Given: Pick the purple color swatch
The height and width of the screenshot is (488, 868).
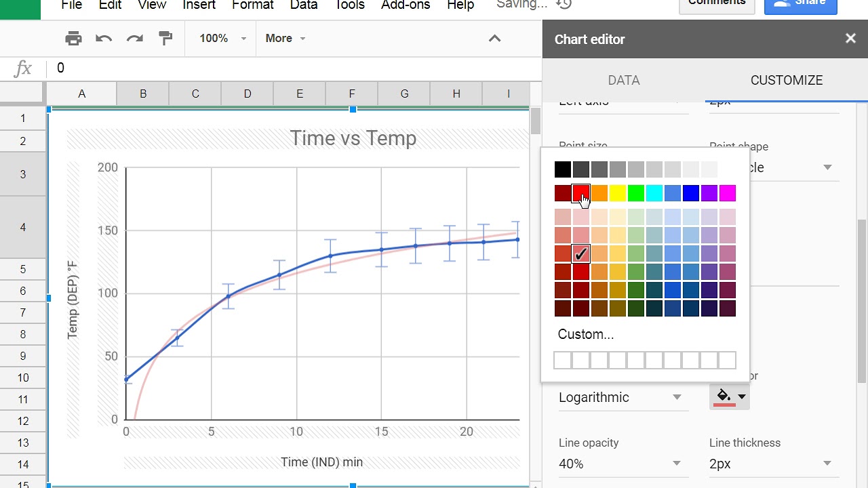Looking at the screenshot, I should click(x=709, y=194).
